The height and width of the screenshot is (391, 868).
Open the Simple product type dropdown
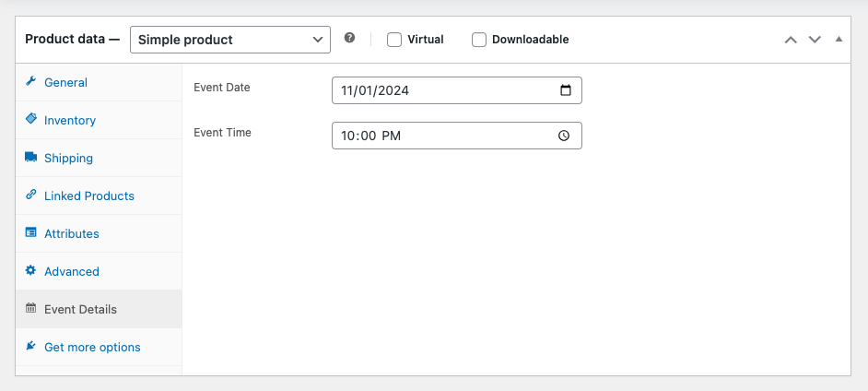coord(229,40)
